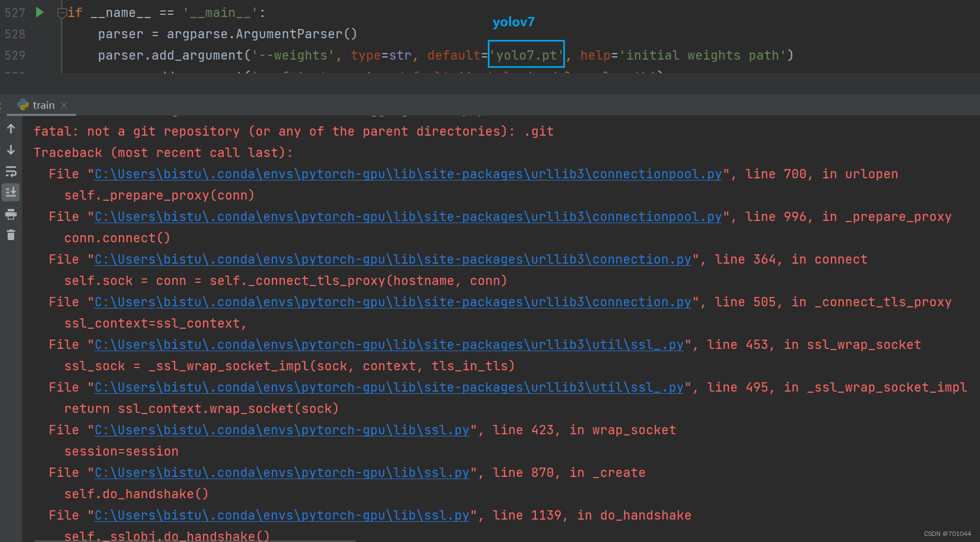The height and width of the screenshot is (542, 980).
Task: Click session=session output line
Action: click(x=121, y=451)
